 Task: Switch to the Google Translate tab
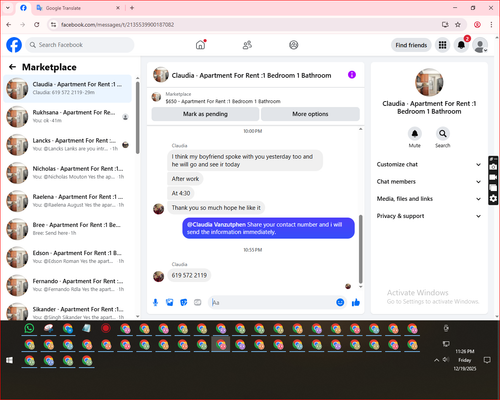pyautogui.click(x=78, y=8)
